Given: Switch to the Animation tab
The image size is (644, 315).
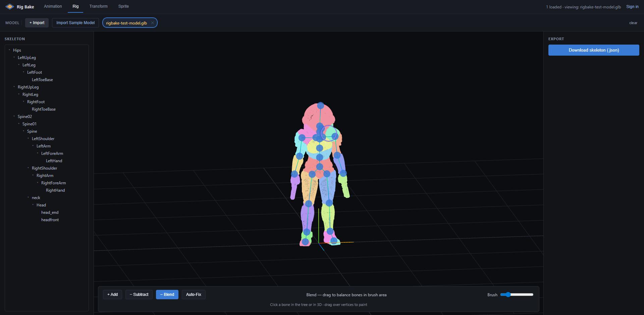Looking at the screenshot, I should coord(53,6).
